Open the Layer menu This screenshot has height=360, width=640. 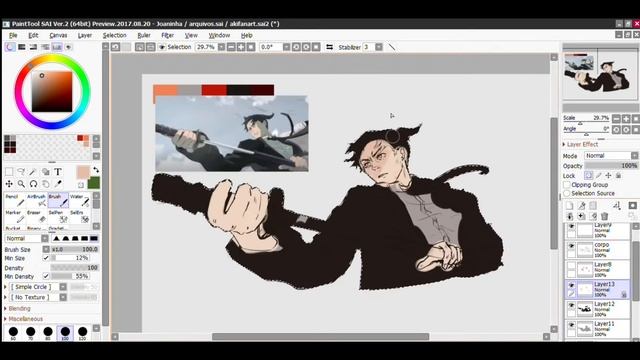[x=85, y=36]
